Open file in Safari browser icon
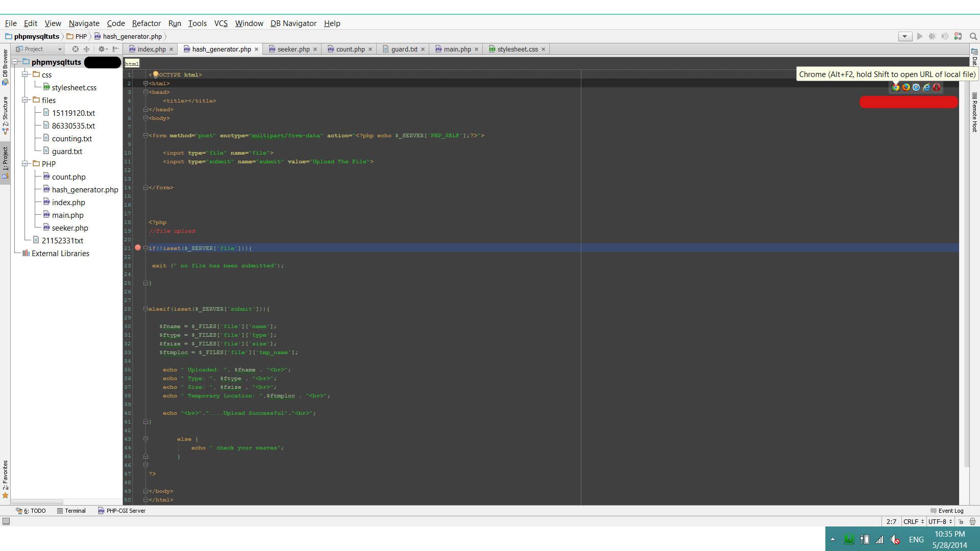The height and width of the screenshot is (551, 980). point(916,87)
